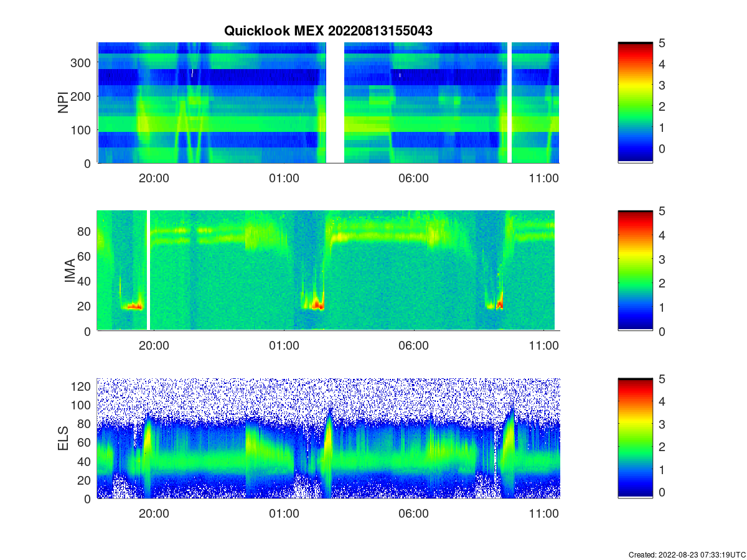This screenshot has width=747, height=560.
Task: Click the 40 tick on IMA y-axis
Action: (85, 281)
